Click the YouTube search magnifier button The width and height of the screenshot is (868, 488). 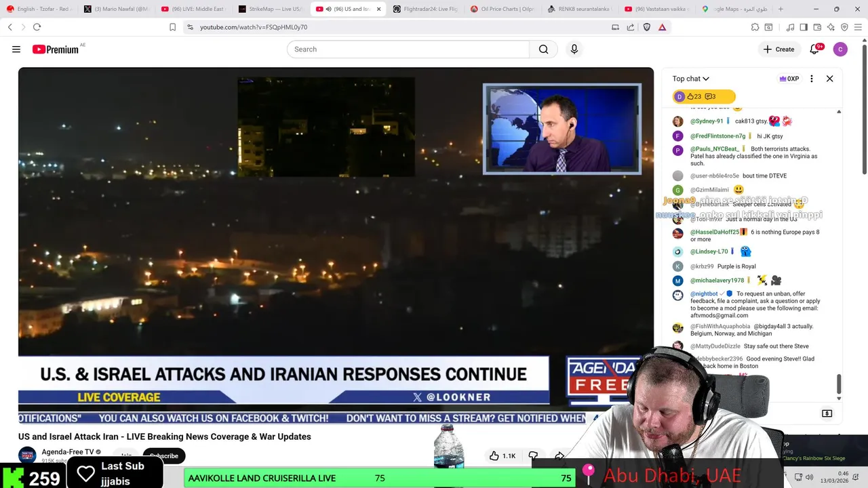tap(543, 49)
